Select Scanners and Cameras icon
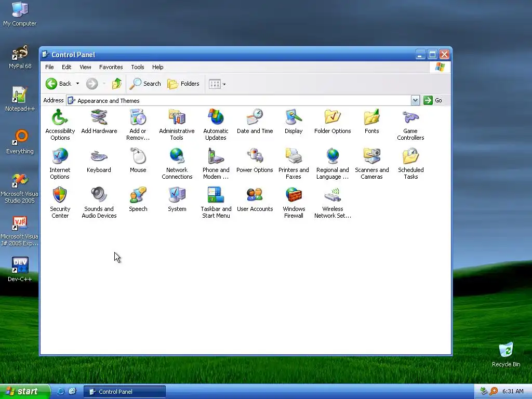 click(x=371, y=164)
